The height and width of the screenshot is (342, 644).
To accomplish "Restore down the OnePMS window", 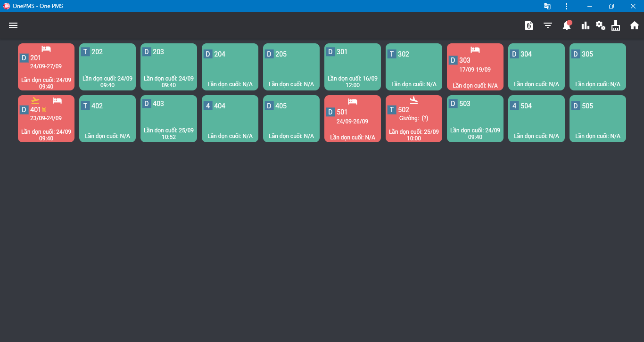I will pyautogui.click(x=611, y=6).
